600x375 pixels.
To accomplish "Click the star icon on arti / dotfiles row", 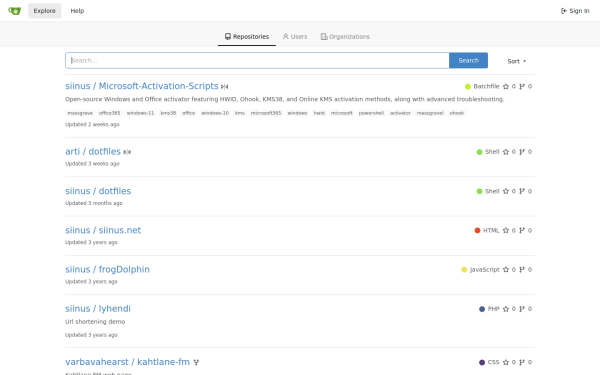I will click(x=505, y=152).
